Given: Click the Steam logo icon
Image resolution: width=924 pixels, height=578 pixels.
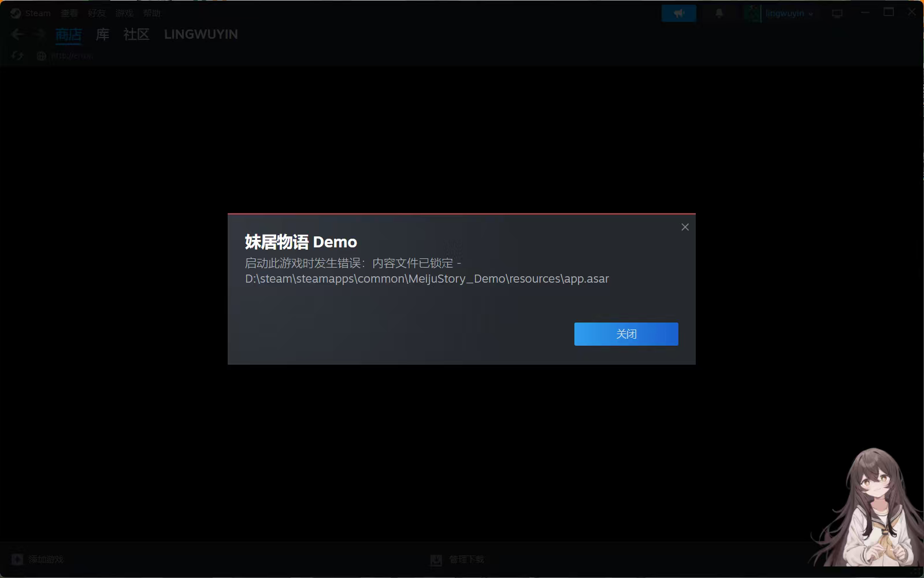Looking at the screenshot, I should (x=16, y=13).
